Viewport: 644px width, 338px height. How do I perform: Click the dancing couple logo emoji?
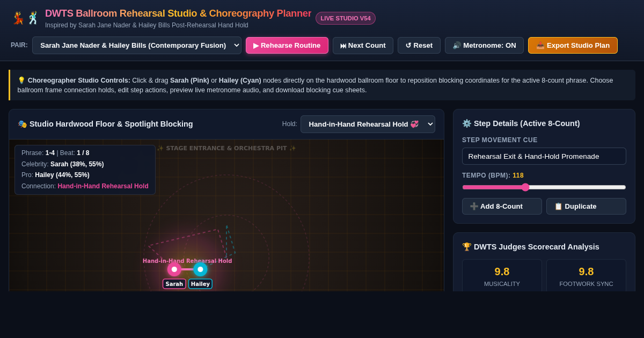click(26, 18)
